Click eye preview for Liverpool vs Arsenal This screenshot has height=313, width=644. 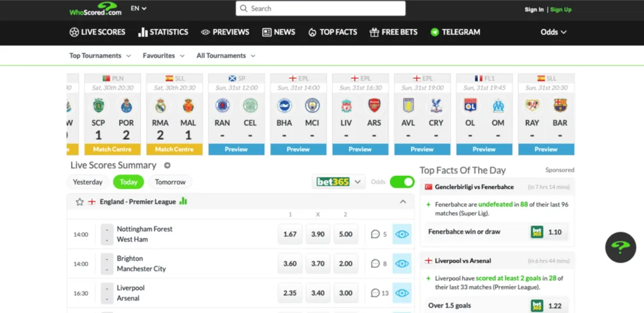click(402, 293)
